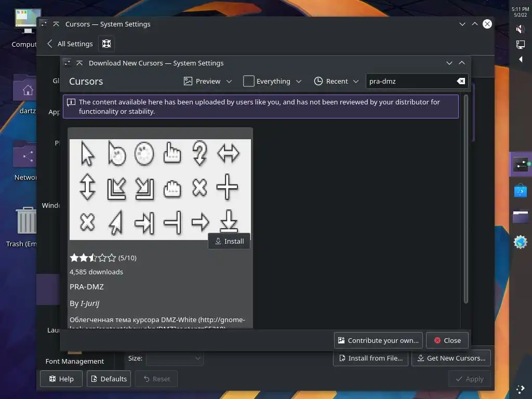Open the application launcher icon

[521, 390]
